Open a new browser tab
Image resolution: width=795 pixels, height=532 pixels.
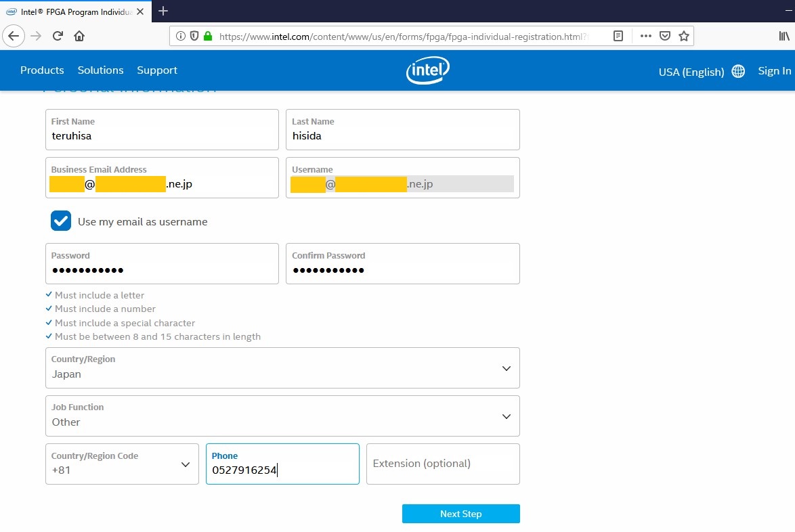pyautogui.click(x=163, y=11)
